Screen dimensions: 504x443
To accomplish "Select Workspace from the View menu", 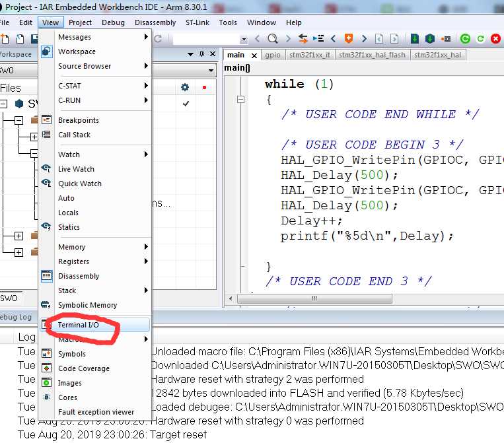I will tap(95, 51).
